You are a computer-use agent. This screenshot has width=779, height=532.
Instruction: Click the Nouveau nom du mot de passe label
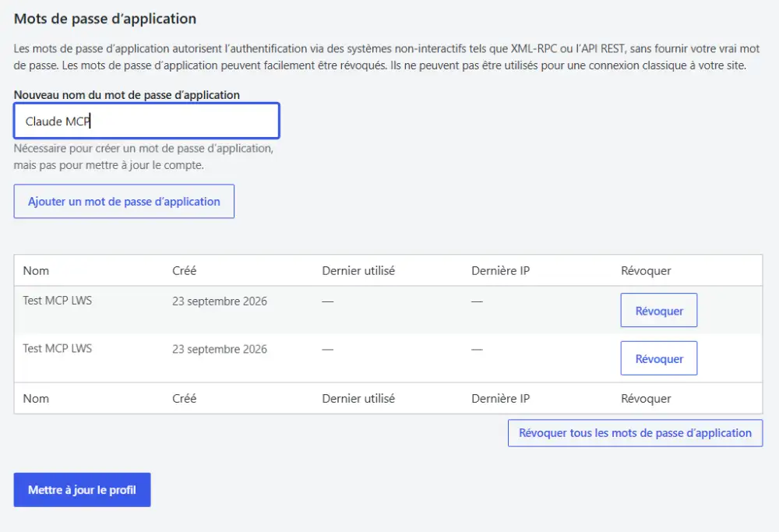(127, 95)
